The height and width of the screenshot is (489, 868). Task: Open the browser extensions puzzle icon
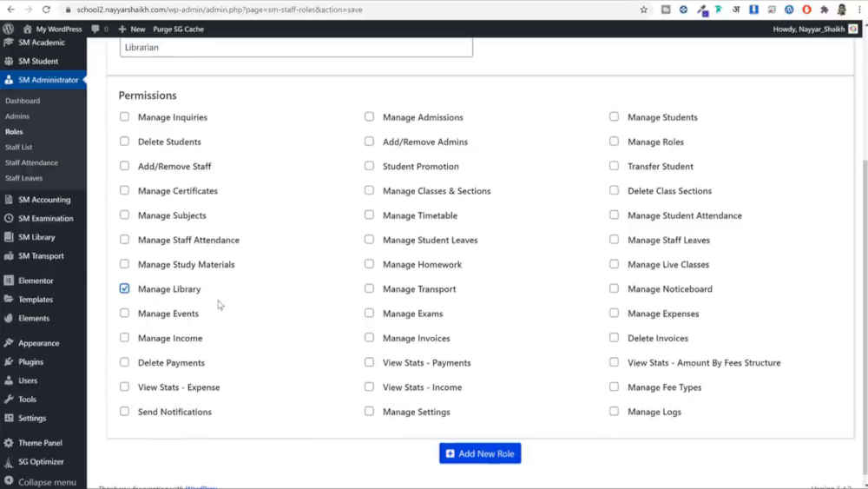[824, 10]
